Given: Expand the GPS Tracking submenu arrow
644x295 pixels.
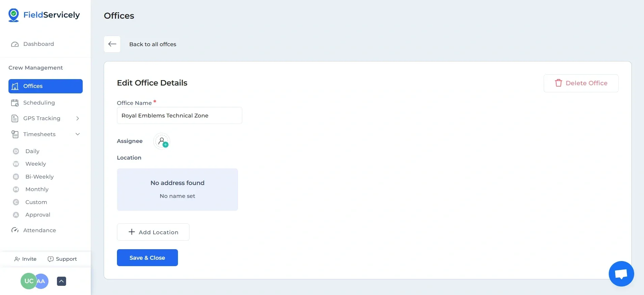Looking at the screenshot, I should coord(78,118).
